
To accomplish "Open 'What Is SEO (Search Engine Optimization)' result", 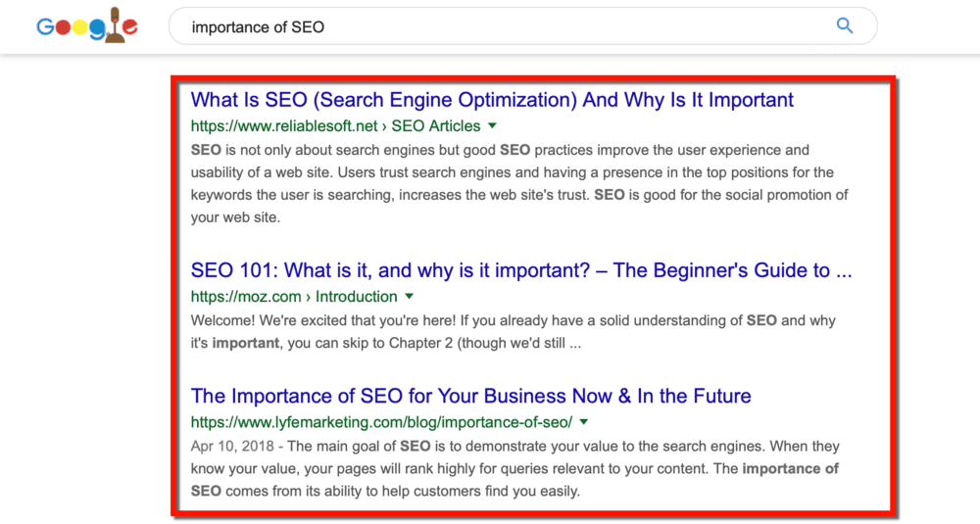I will pyautogui.click(x=492, y=100).
